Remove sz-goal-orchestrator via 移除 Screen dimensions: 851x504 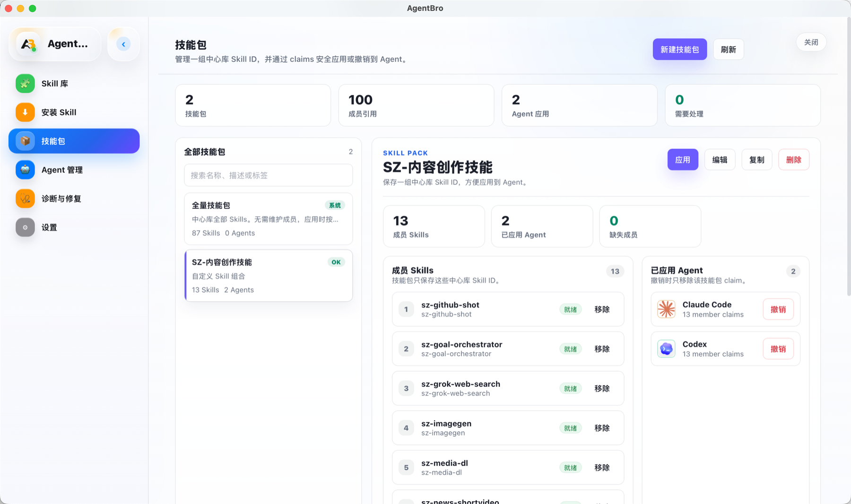point(602,349)
